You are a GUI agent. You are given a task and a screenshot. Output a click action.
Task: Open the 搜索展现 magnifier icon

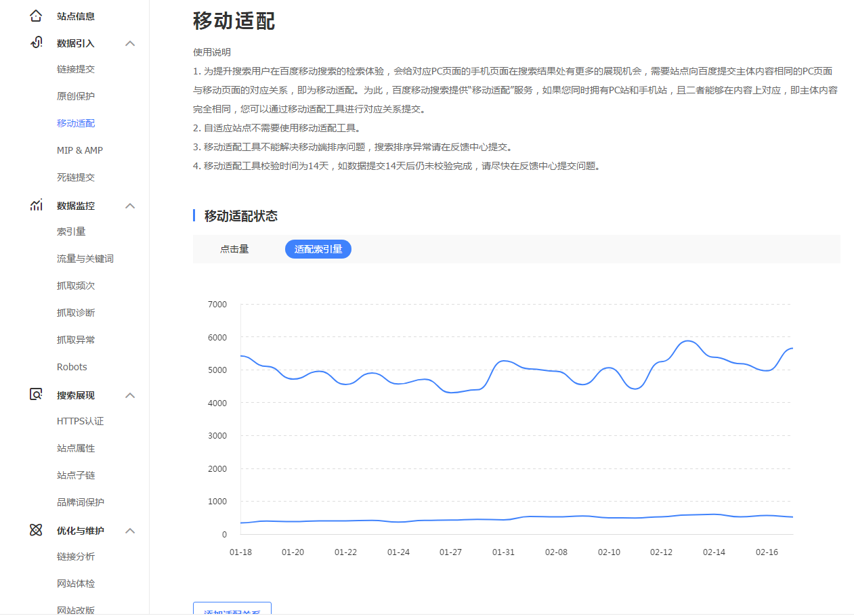pos(35,395)
